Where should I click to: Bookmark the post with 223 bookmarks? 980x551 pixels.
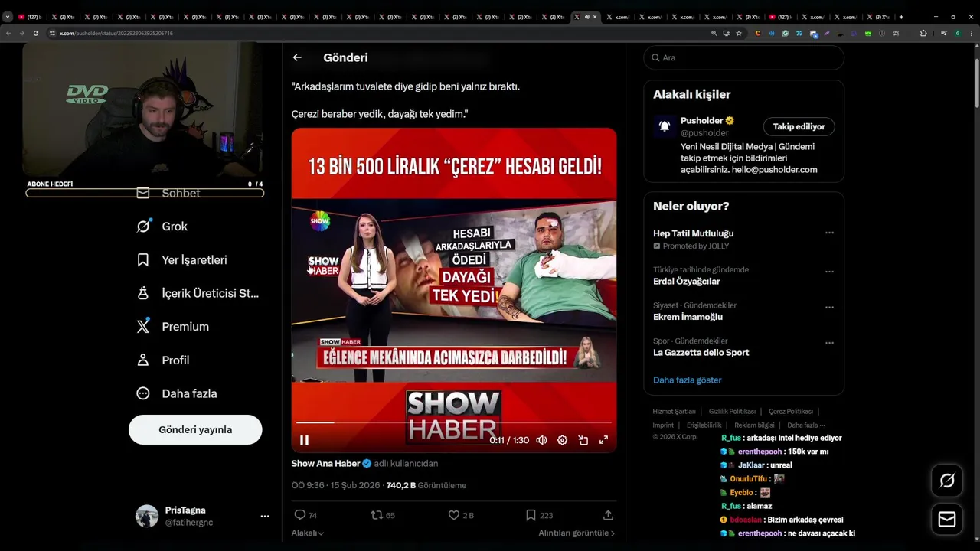pyautogui.click(x=539, y=515)
